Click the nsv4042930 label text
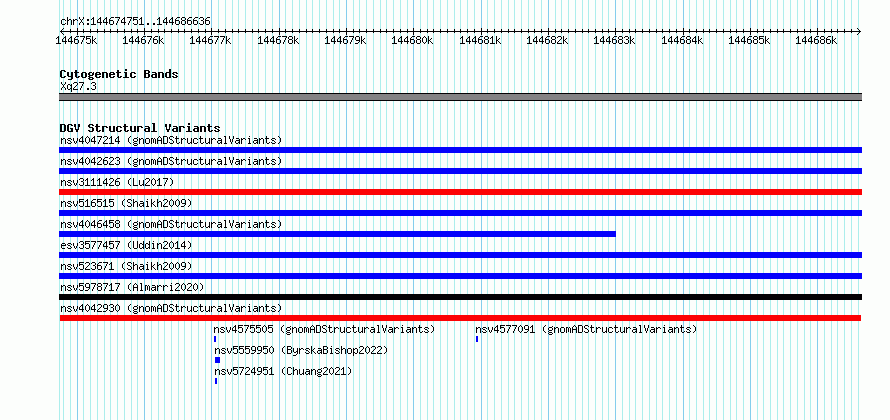The width and height of the screenshot is (890, 420). [x=171, y=308]
